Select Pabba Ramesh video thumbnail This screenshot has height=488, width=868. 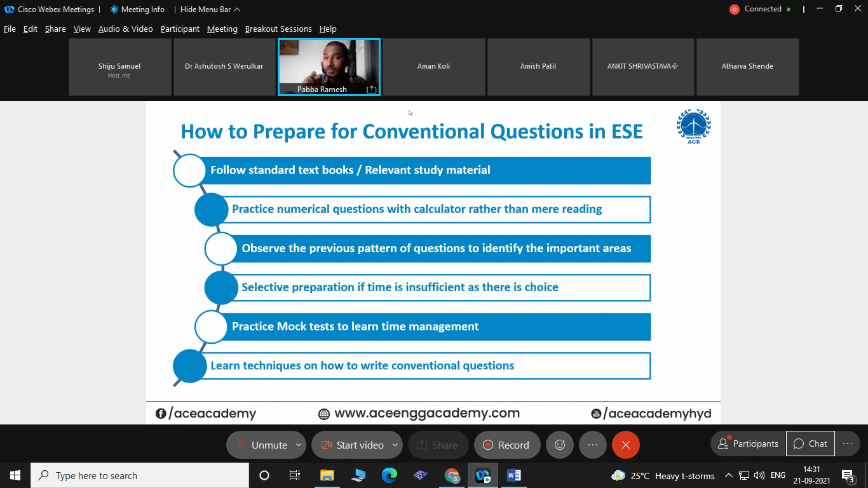tap(329, 67)
